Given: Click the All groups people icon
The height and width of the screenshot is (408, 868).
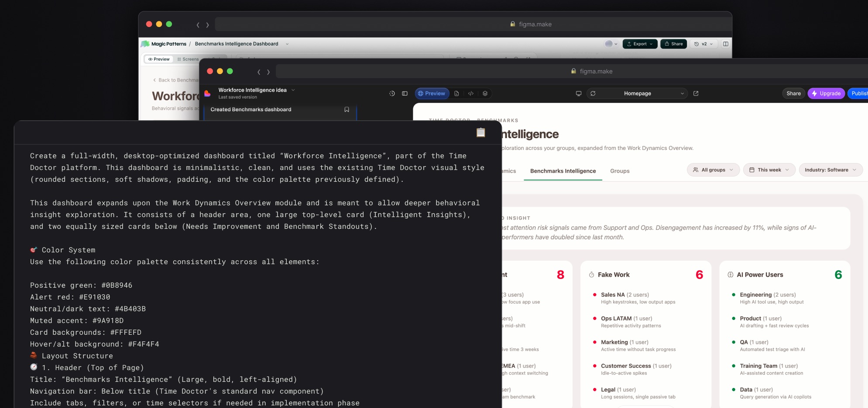Looking at the screenshot, I should coord(696,170).
